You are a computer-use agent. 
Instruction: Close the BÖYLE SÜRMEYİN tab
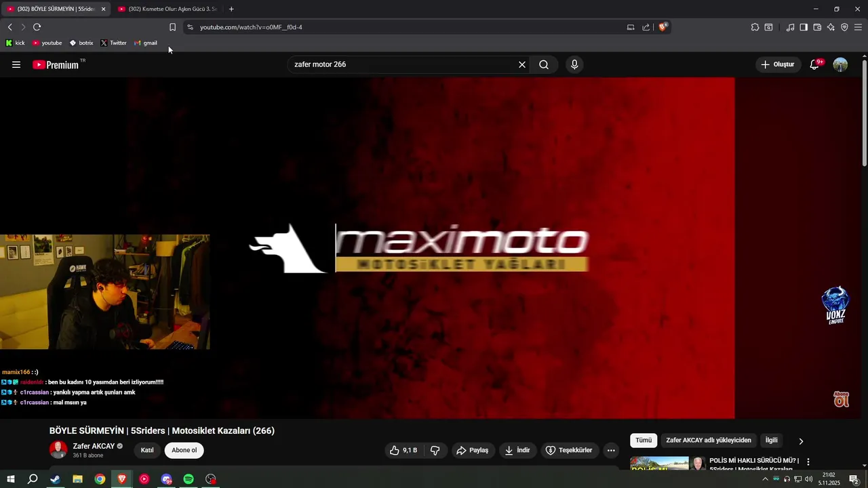tap(103, 9)
